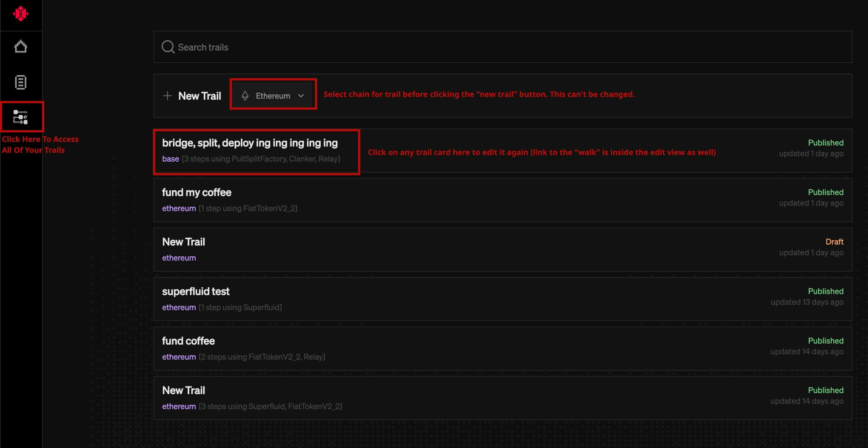Open the Home sidebar icon

pyautogui.click(x=21, y=46)
